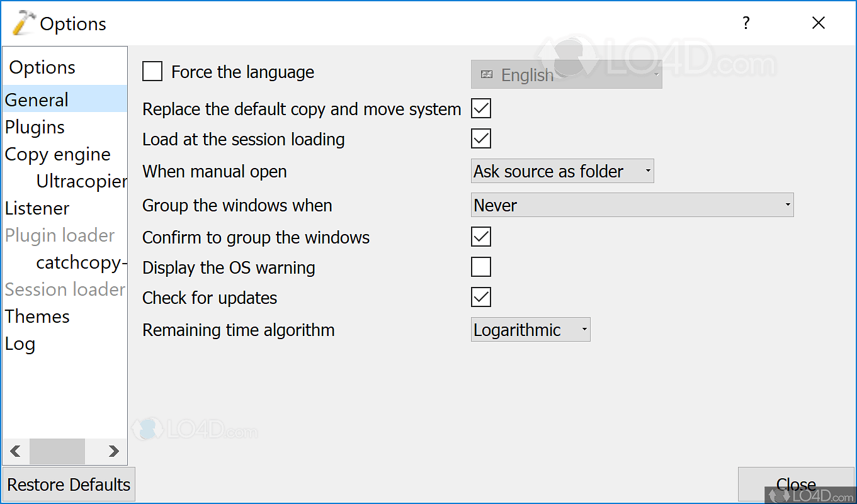The width and height of the screenshot is (857, 504).
Task: Select the Log options entry
Action: click(x=20, y=344)
